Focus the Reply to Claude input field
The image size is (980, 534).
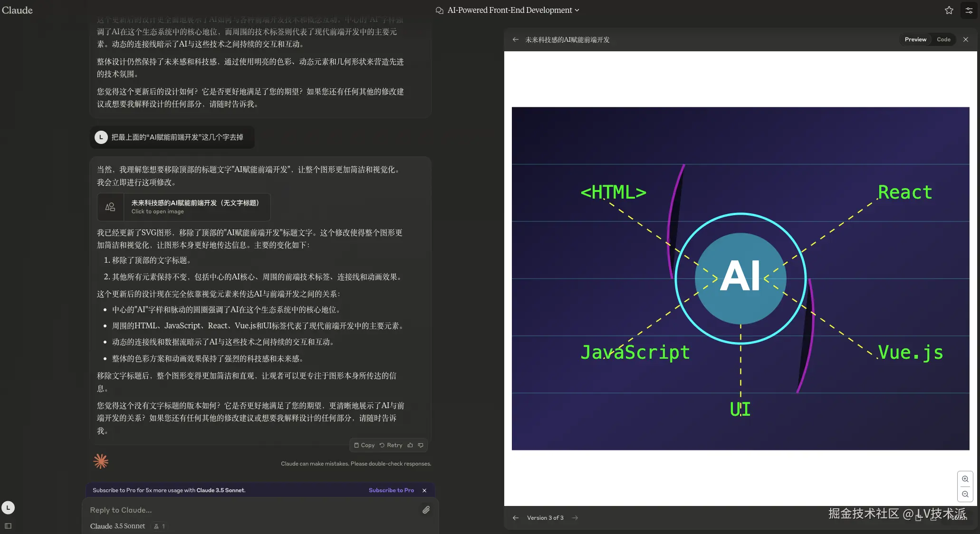tap(252, 510)
